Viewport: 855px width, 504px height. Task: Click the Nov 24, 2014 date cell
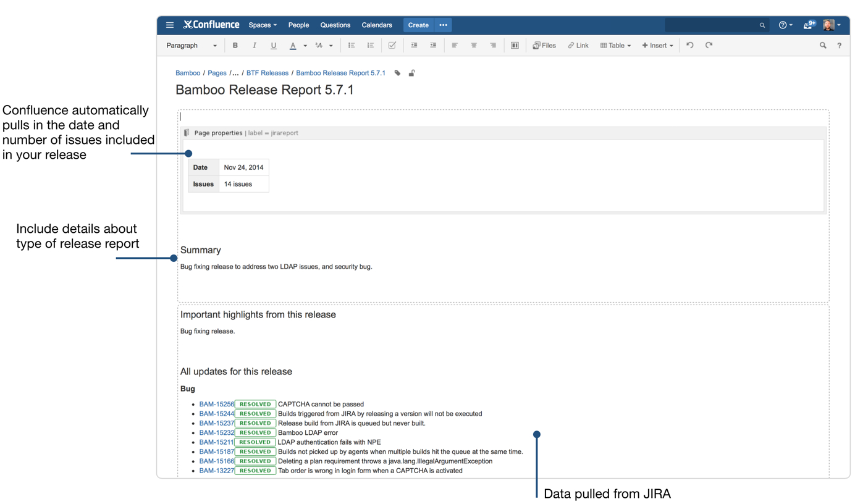243,167
